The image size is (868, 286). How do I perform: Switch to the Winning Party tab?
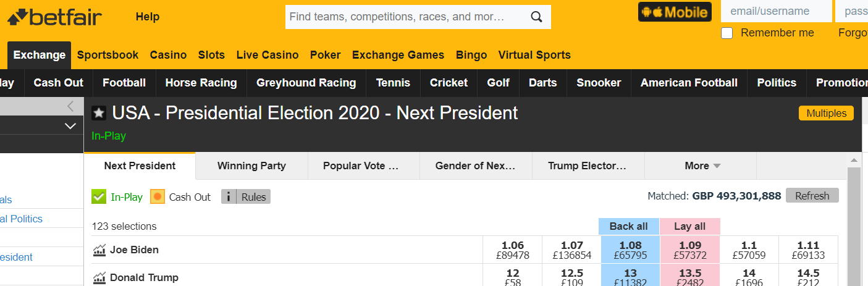pos(251,166)
